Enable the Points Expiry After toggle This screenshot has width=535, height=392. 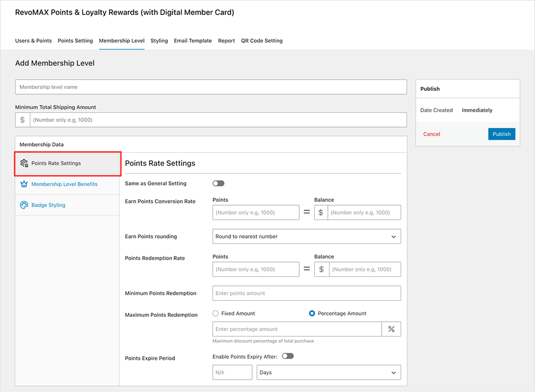coord(288,356)
